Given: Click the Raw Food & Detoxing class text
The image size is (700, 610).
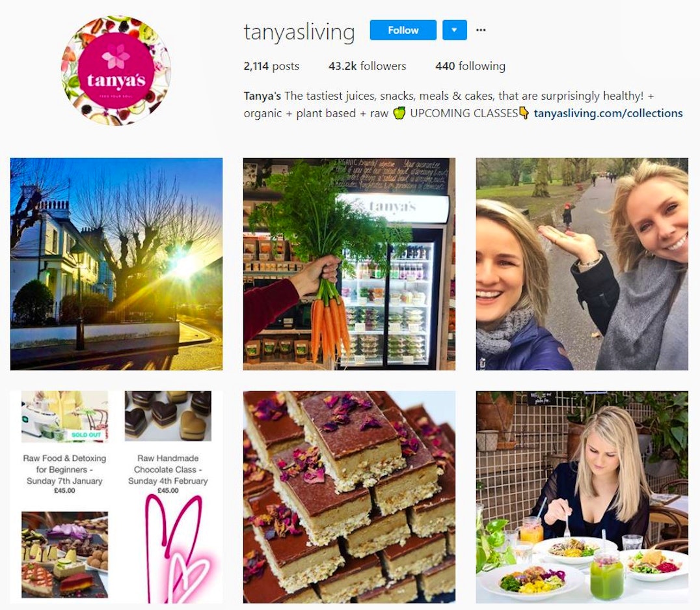Looking at the screenshot, I should point(65,469).
